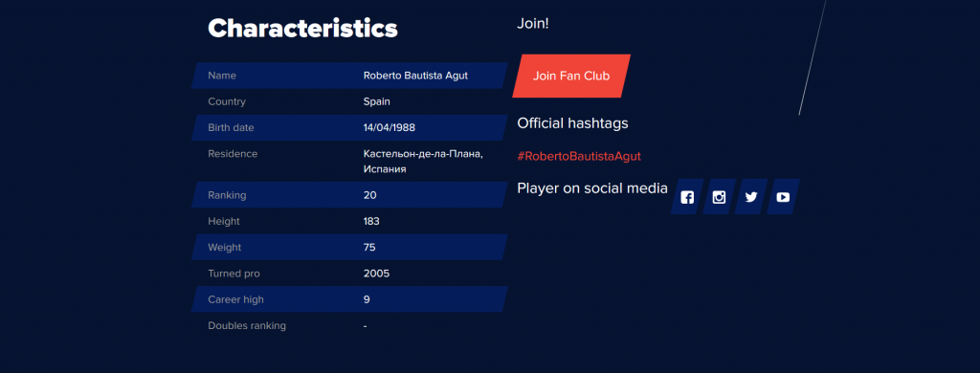This screenshot has width=980, height=373.
Task: Click the Country value Spain
Action: pos(377,101)
